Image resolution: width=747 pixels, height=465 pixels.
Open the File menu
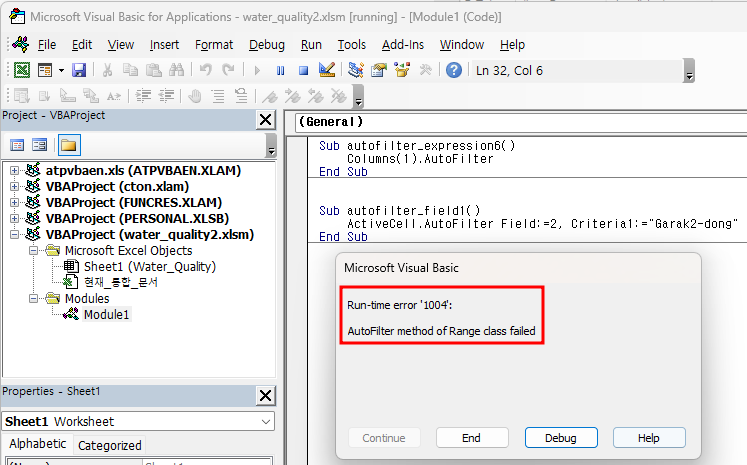[47, 45]
